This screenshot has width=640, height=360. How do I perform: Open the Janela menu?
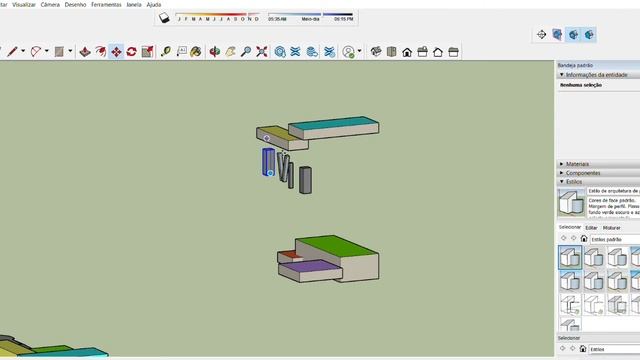pos(134,4)
